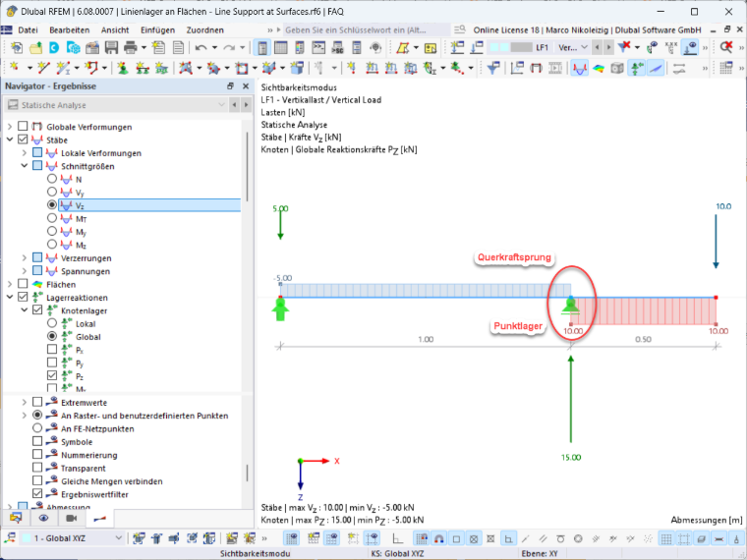747x560 pixels.
Task: Go to previous load case arrow
Action: click(597, 47)
